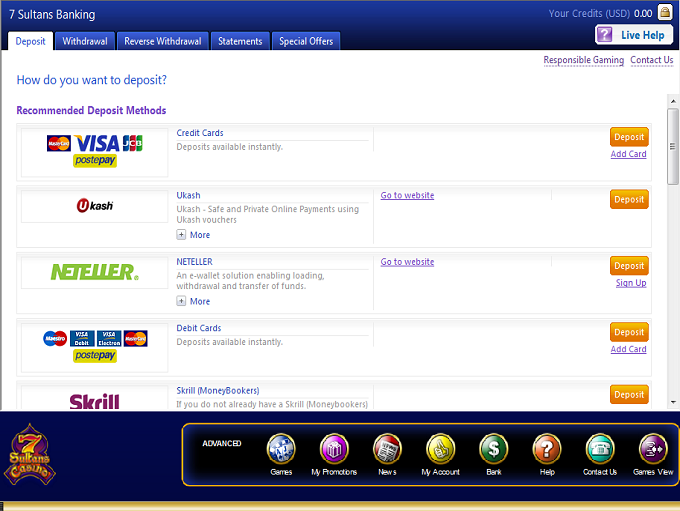Click the Skrill (MoneyBookers) heading text
This screenshot has height=511, width=680.
[x=218, y=390]
